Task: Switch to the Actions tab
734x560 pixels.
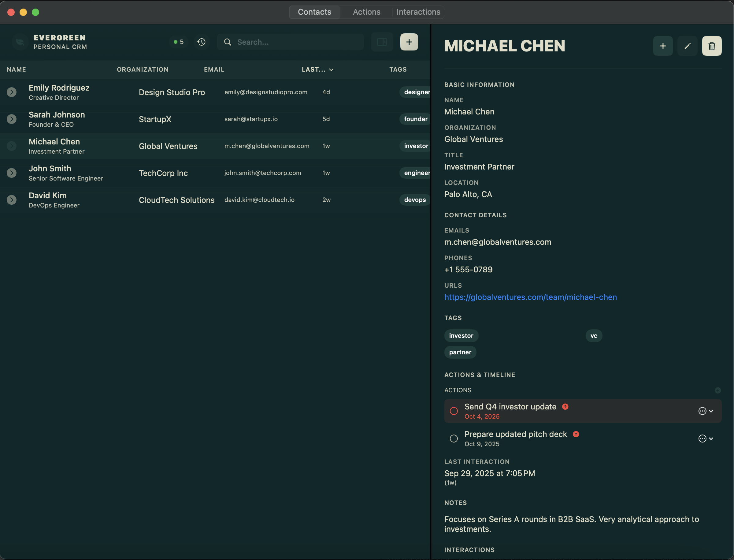Action: [x=366, y=12]
